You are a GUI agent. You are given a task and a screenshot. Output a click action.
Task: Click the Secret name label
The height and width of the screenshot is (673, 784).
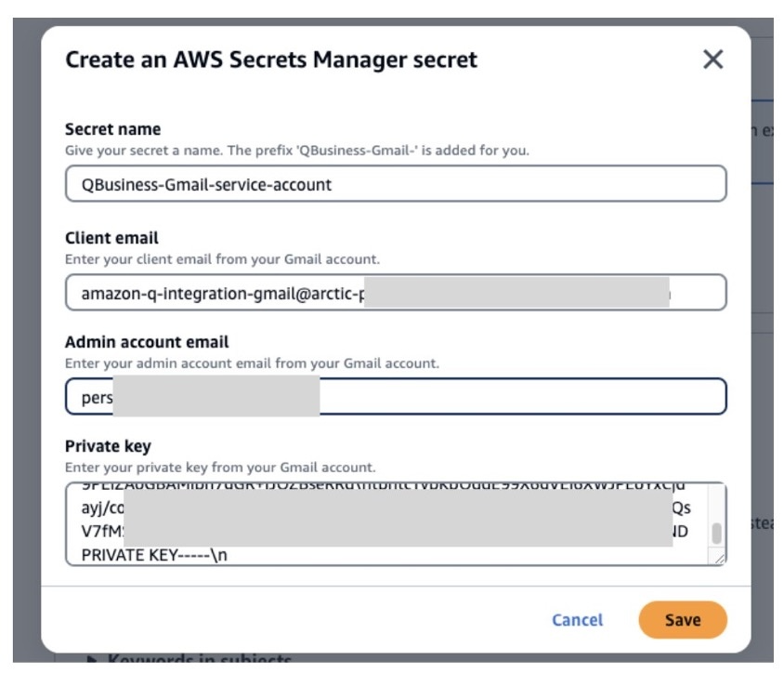112,129
